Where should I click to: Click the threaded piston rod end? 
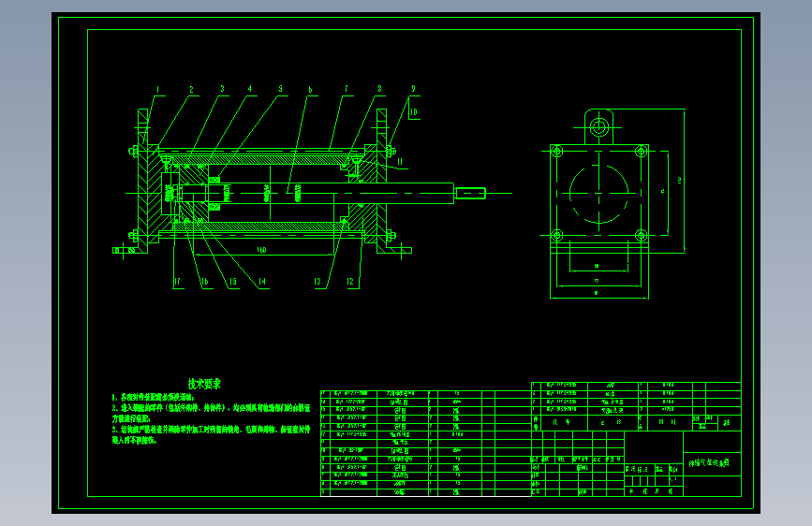coord(470,193)
